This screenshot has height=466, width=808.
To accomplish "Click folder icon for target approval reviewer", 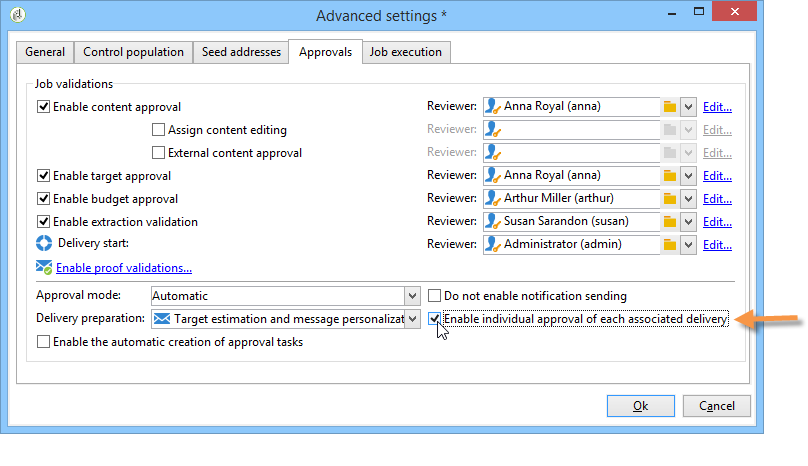I will coord(670,176).
